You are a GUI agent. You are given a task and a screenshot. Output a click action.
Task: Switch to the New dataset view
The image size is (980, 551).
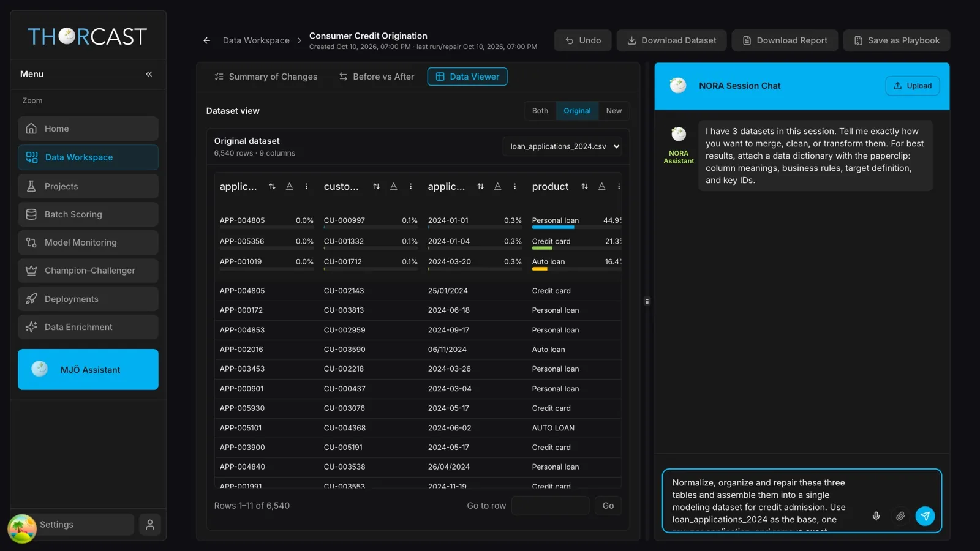click(x=614, y=111)
